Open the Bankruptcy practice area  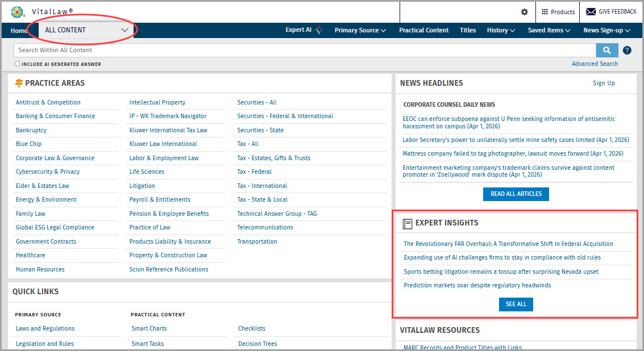coord(31,130)
